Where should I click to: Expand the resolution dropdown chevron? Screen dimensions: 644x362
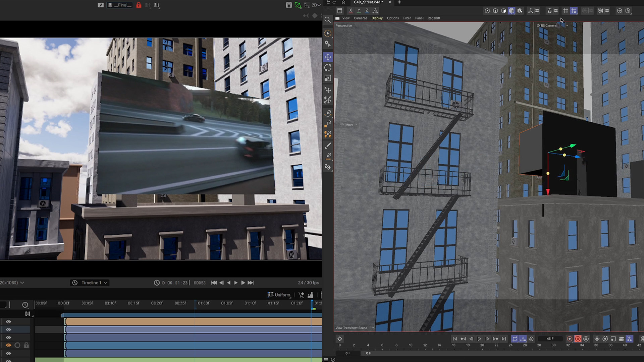coord(22,283)
